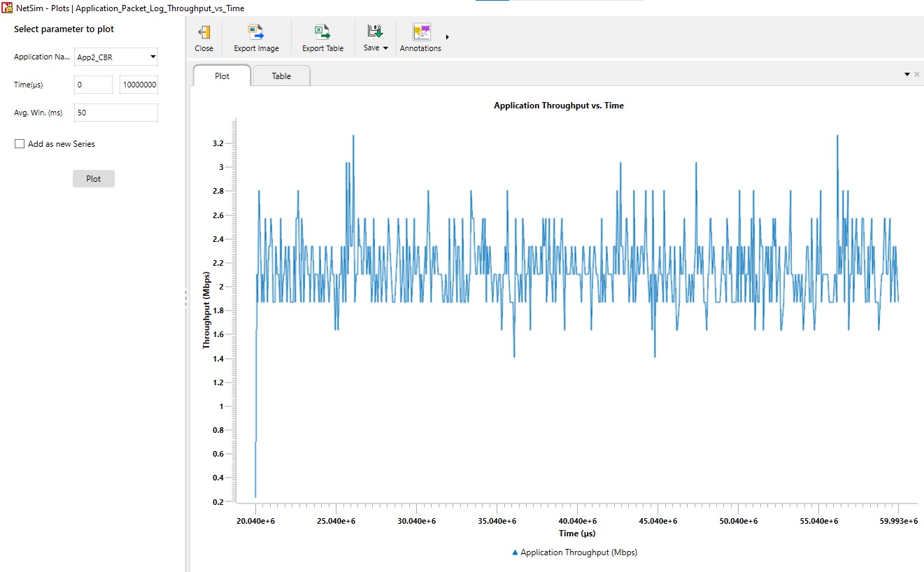924x572 pixels.
Task: Open the tab list dropdown arrow at right
Action: [x=907, y=74]
